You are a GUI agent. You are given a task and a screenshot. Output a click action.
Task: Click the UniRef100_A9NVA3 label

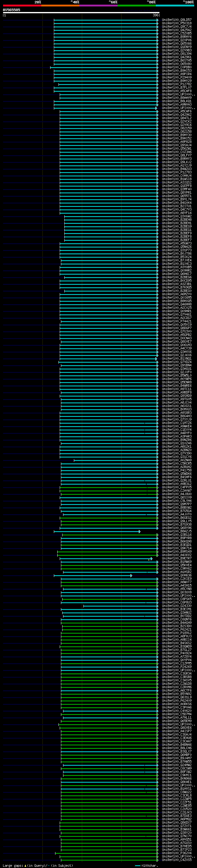click(x=177, y=104)
